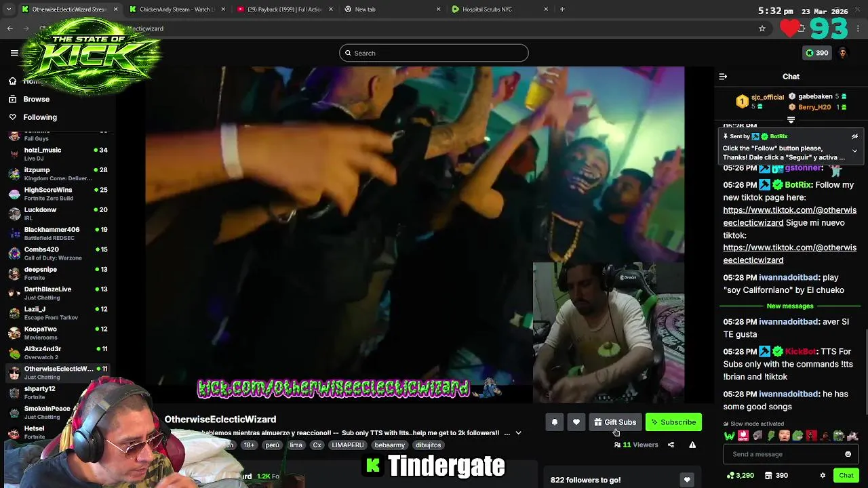The height and width of the screenshot is (488, 868).
Task: Open HighScoreWins channel in sidebar
Action: point(57,194)
